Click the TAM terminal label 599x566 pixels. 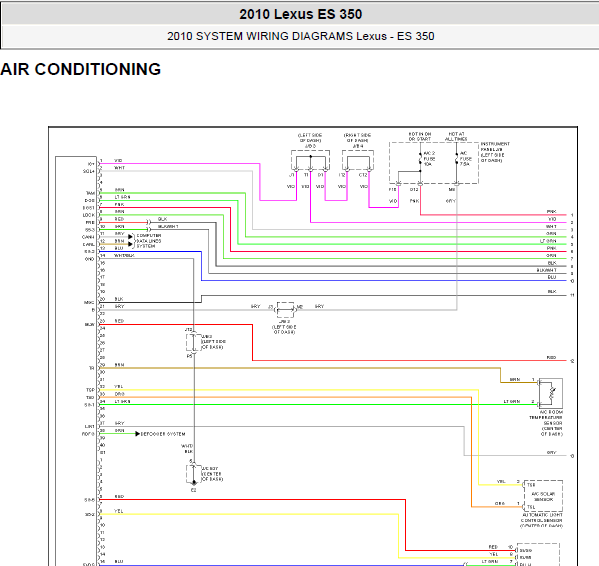pyautogui.click(x=90, y=193)
